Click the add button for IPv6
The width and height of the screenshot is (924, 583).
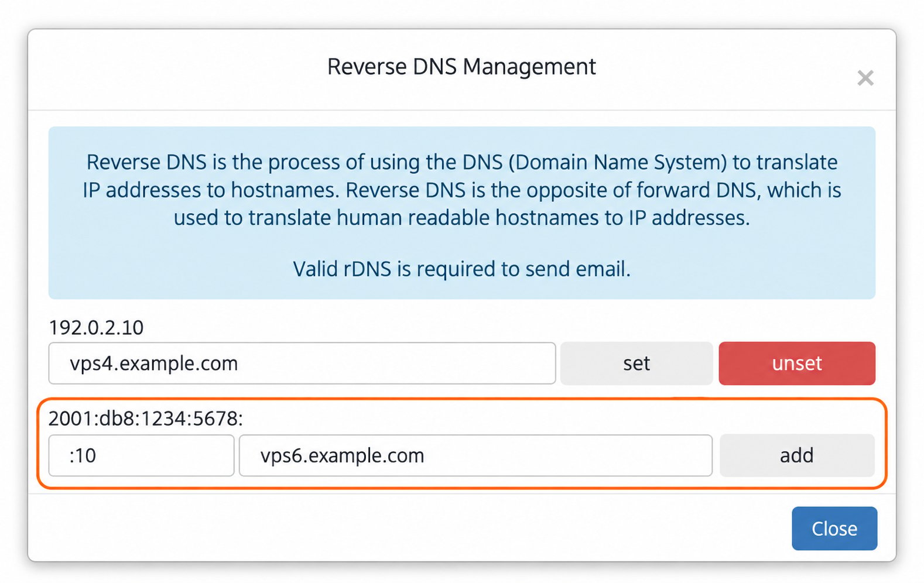click(x=797, y=455)
